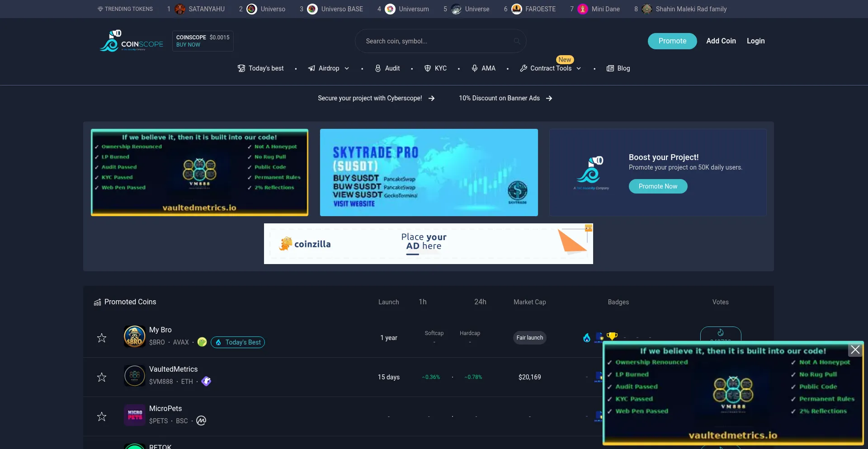Open the vaultedmetrics.io banner ad
This screenshot has height=449, width=868.
click(199, 172)
